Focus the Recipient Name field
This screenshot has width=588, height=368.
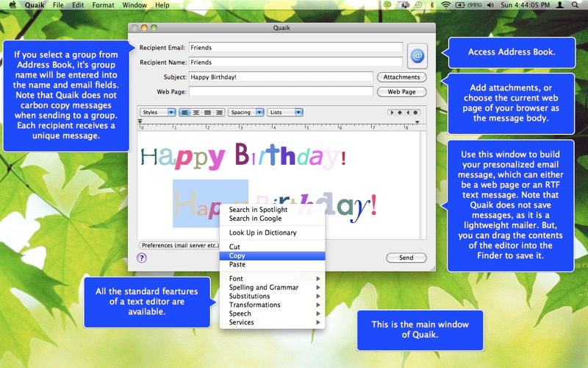[x=295, y=62]
